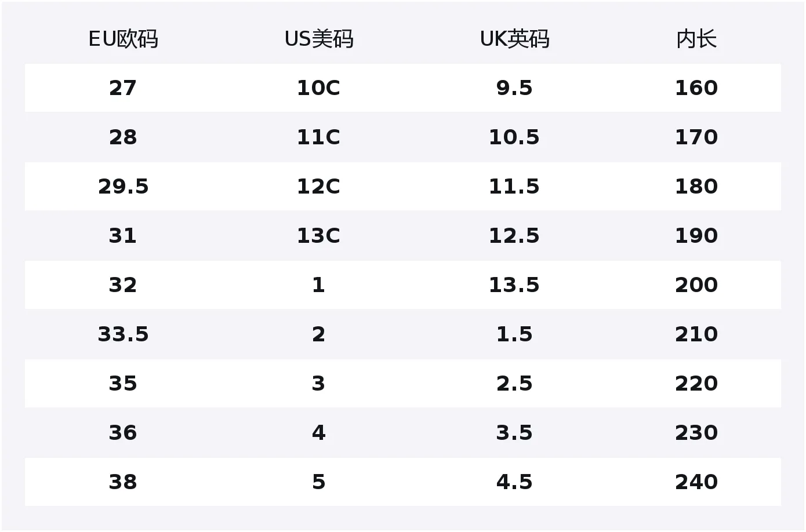The height and width of the screenshot is (532, 806).
Task: Select EU size 35 cell
Action: [123, 384]
